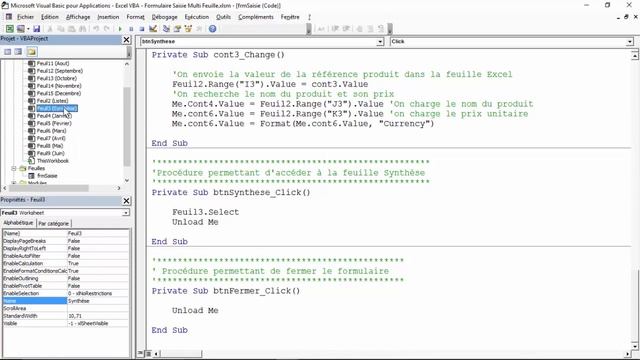The image size is (640, 360).
Task: Open the Edition menu
Action: [50, 17]
